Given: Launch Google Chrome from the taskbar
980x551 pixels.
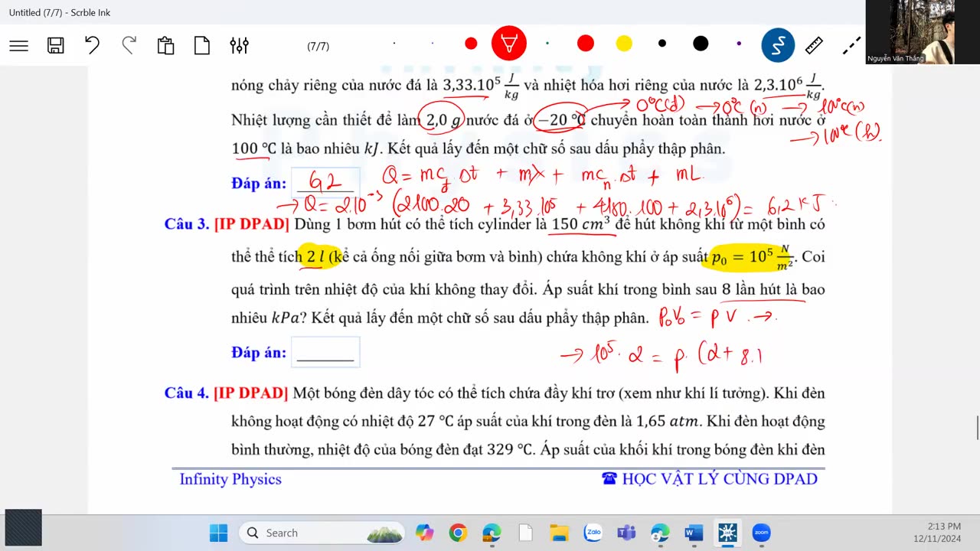Looking at the screenshot, I should tap(458, 533).
